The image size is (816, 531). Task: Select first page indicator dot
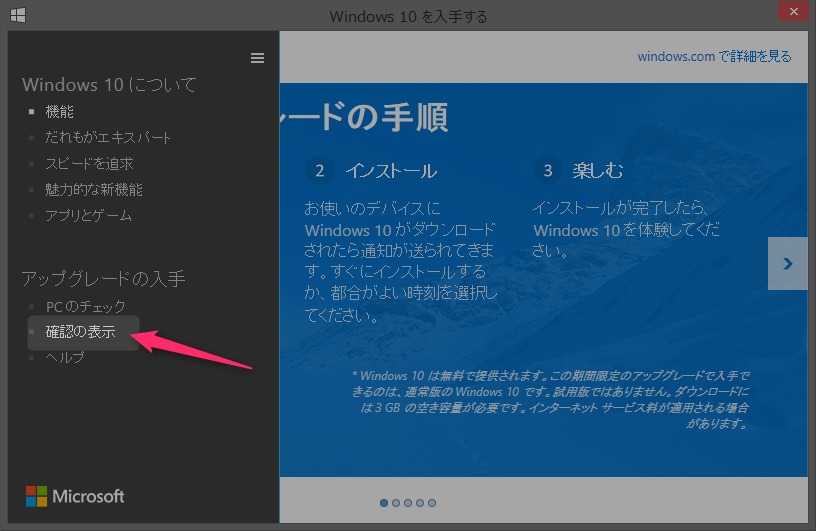pyautogui.click(x=384, y=503)
